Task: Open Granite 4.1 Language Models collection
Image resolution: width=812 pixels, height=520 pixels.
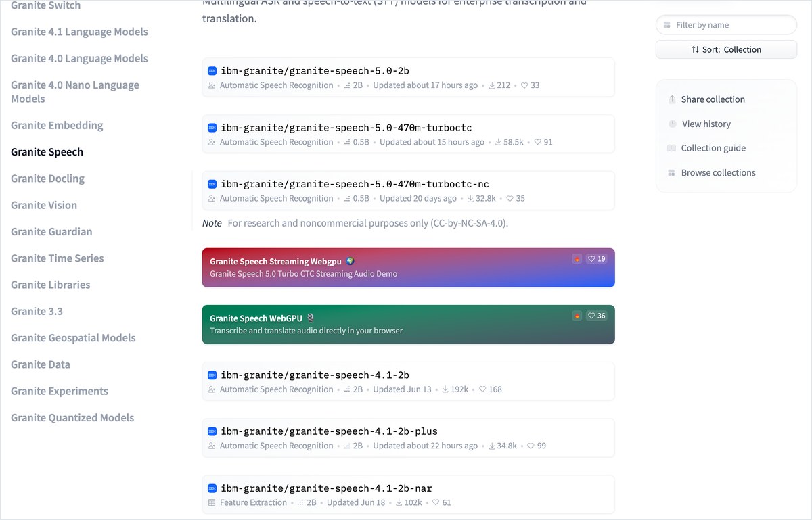Action: point(79,32)
